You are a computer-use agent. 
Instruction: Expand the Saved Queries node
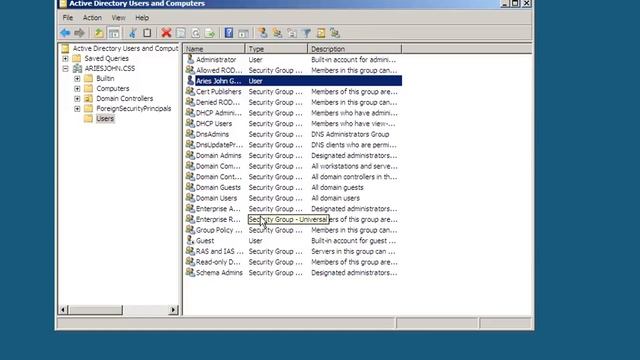pyautogui.click(x=65, y=58)
